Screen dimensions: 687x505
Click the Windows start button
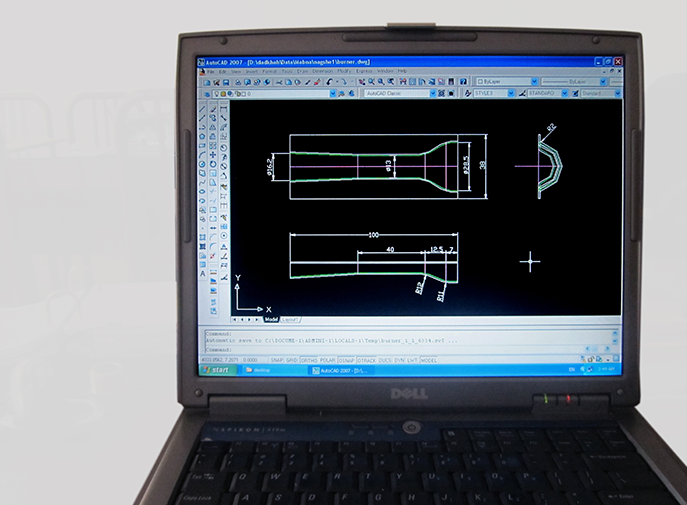tap(216, 370)
